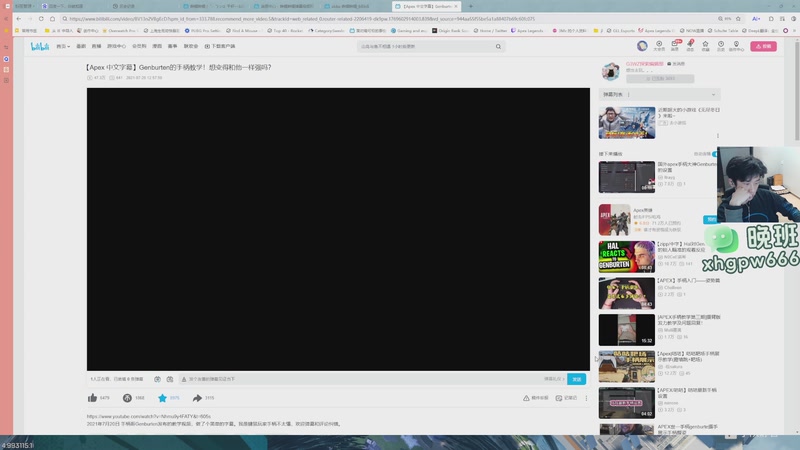Open 下载客户端 in navigation

(x=220, y=46)
